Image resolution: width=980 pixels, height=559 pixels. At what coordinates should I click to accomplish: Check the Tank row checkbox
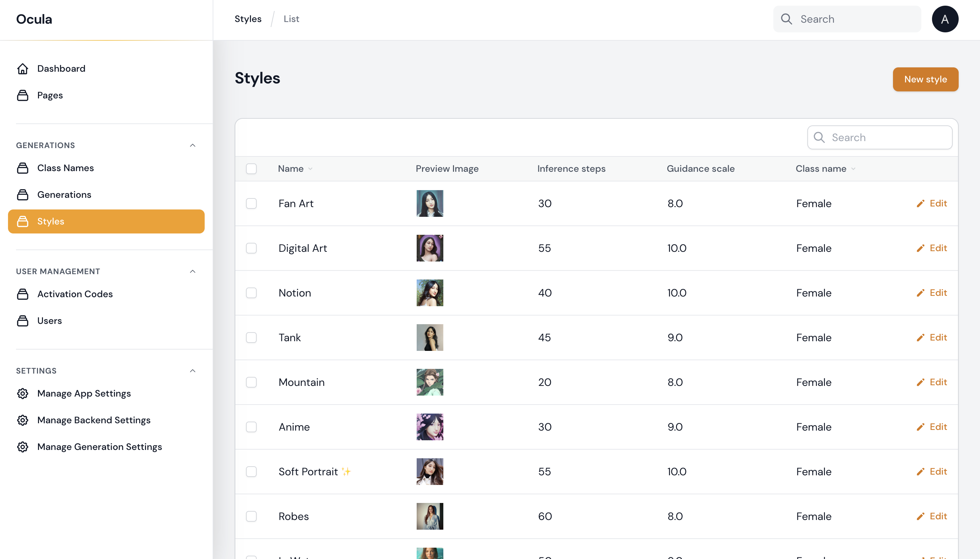coord(251,338)
